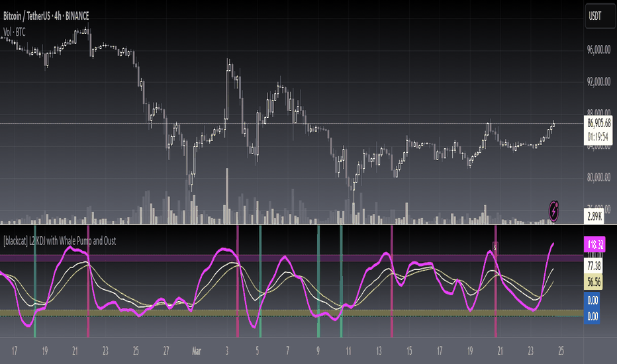This screenshot has height=364, width=617.
Task: Select the Vol · BTC legend label
Action: pos(15,32)
